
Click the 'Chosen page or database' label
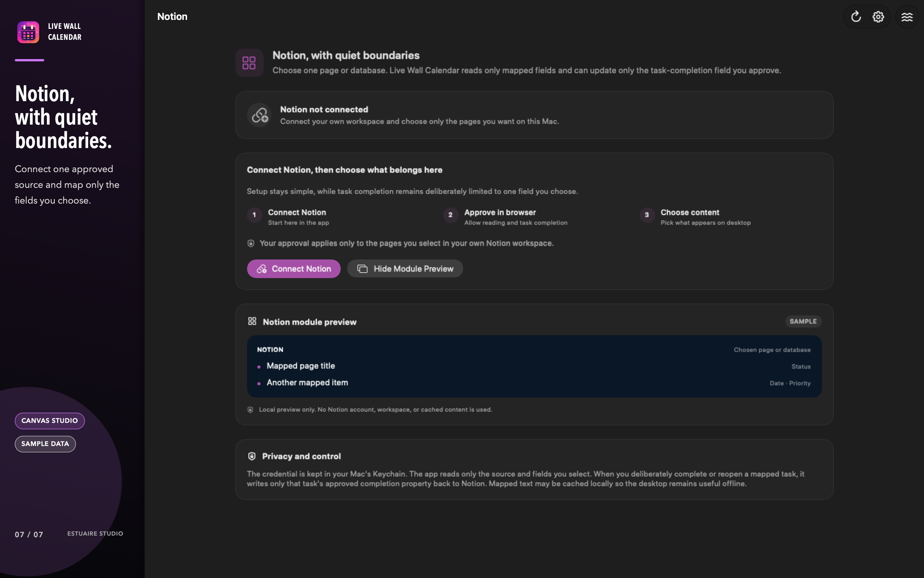(x=772, y=350)
